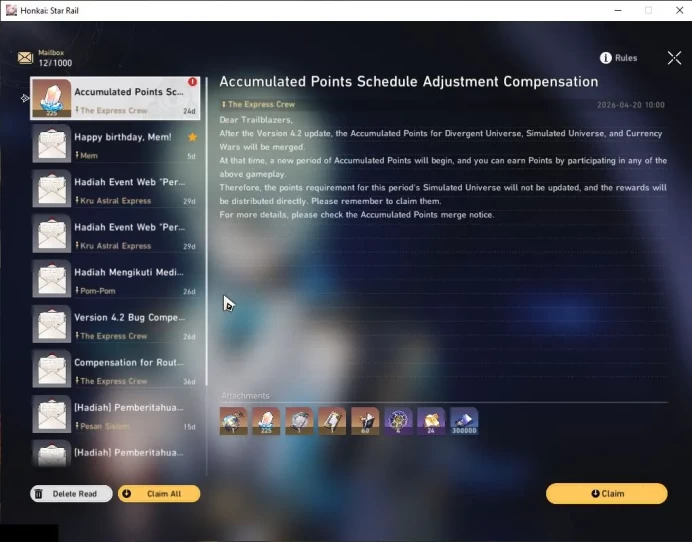The height and width of the screenshot is (542, 692).
Task: Open Hadiah Mengikuti Medi... mail from Pom-Pom
Action: pyautogui.click(x=117, y=279)
